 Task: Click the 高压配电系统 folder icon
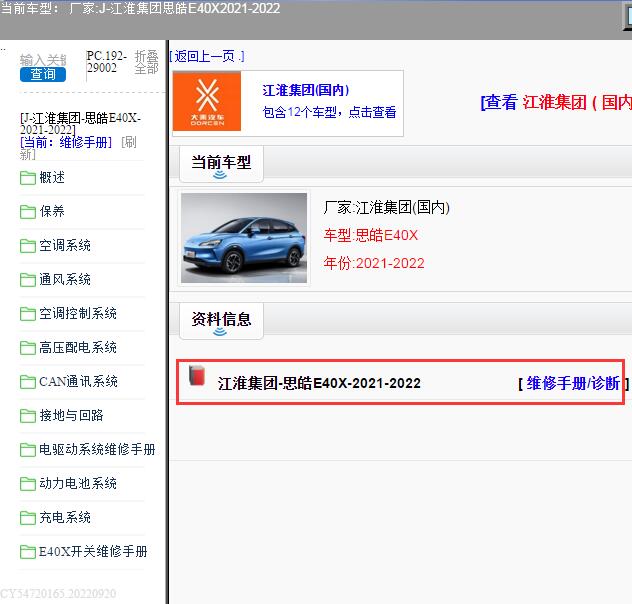point(28,348)
